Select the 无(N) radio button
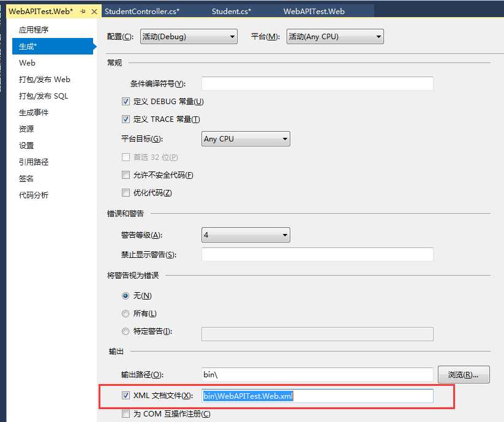Viewport: 504px width, 422px height. (126, 296)
